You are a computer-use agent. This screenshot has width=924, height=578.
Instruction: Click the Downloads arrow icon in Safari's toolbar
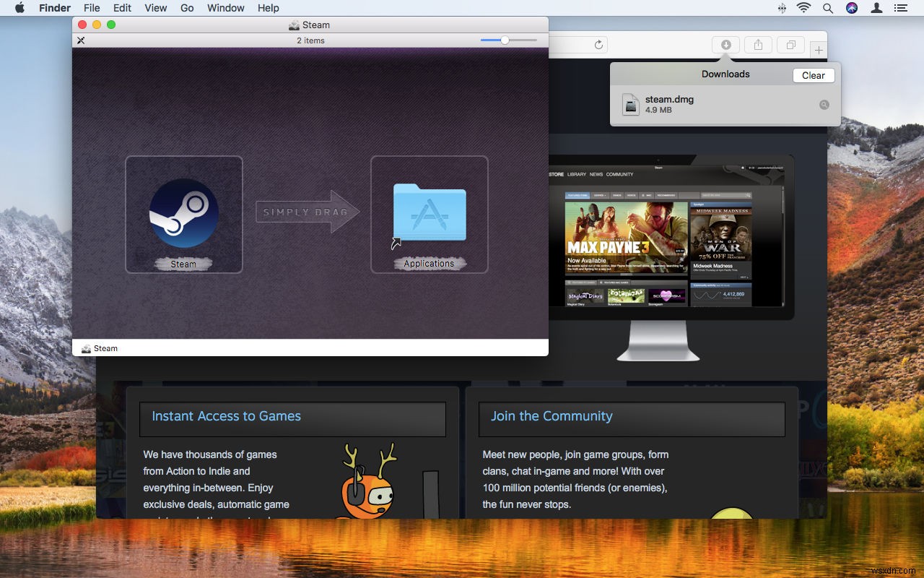[725, 44]
